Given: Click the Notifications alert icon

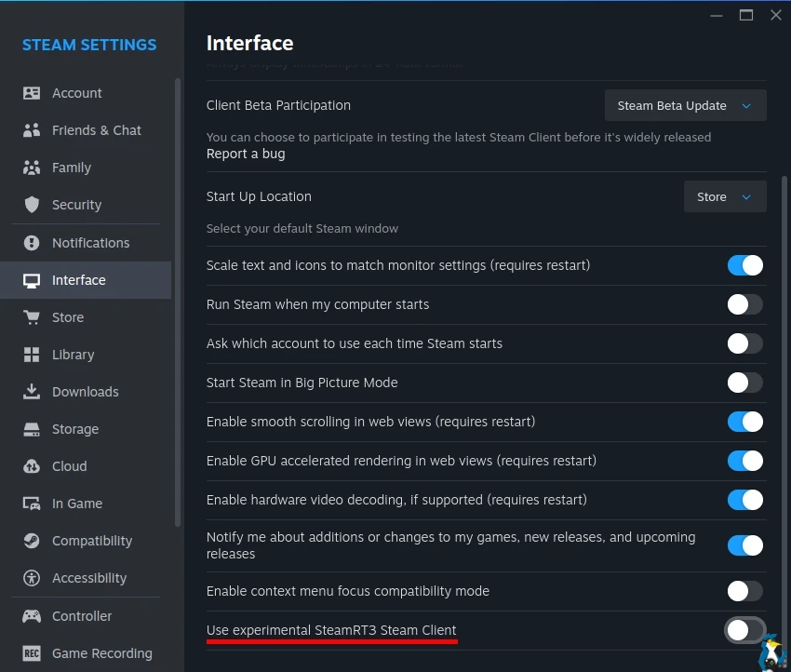Looking at the screenshot, I should coord(32,243).
